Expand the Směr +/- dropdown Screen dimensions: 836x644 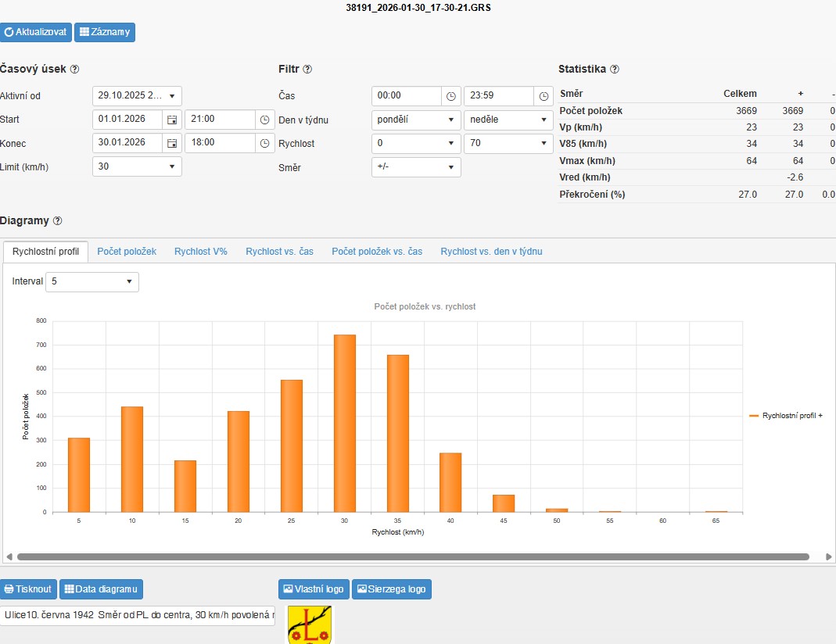tap(416, 167)
